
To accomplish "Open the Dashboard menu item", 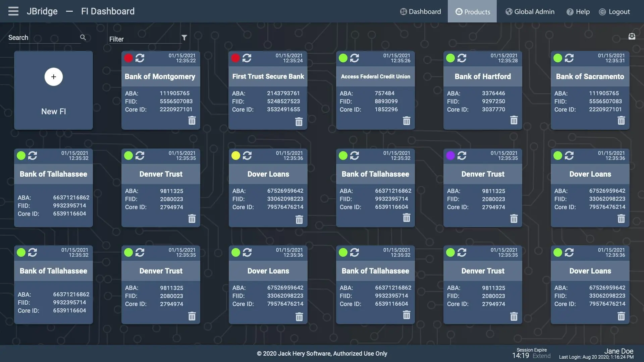I will (421, 12).
